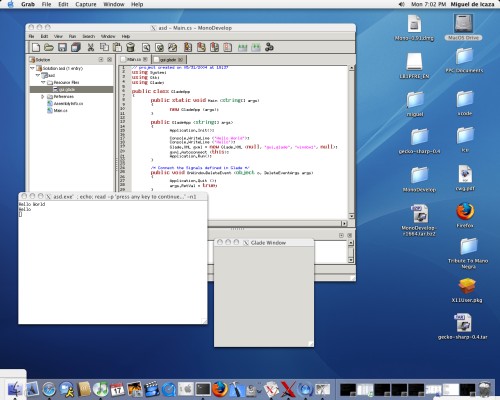500x400 pixels.
Task: Switch to the Main.cs editor tab
Action: pos(134,59)
